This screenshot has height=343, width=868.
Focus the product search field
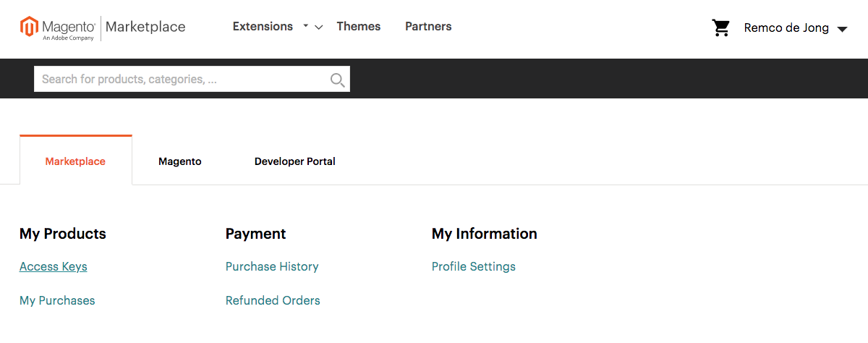181,79
